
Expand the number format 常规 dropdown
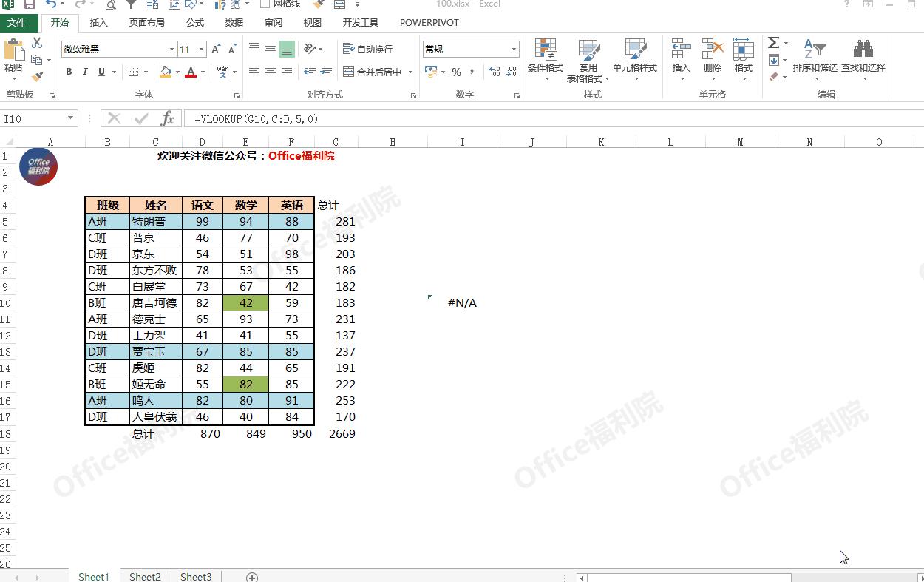pos(514,50)
